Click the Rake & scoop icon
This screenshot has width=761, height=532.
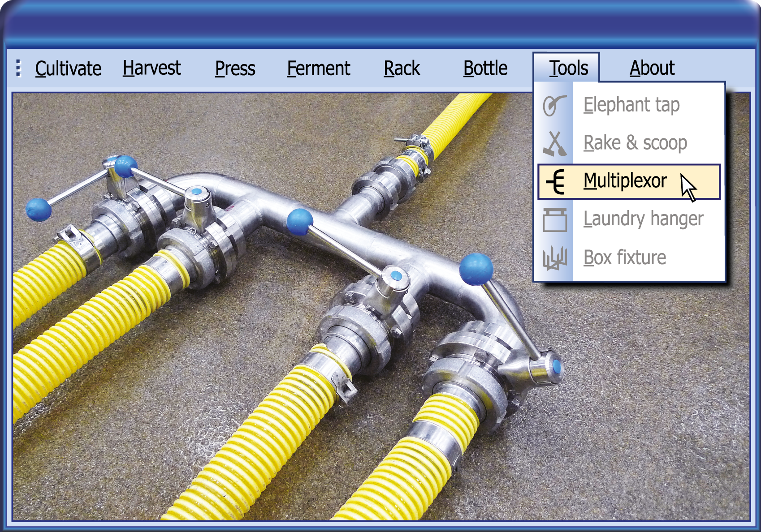[x=554, y=143]
